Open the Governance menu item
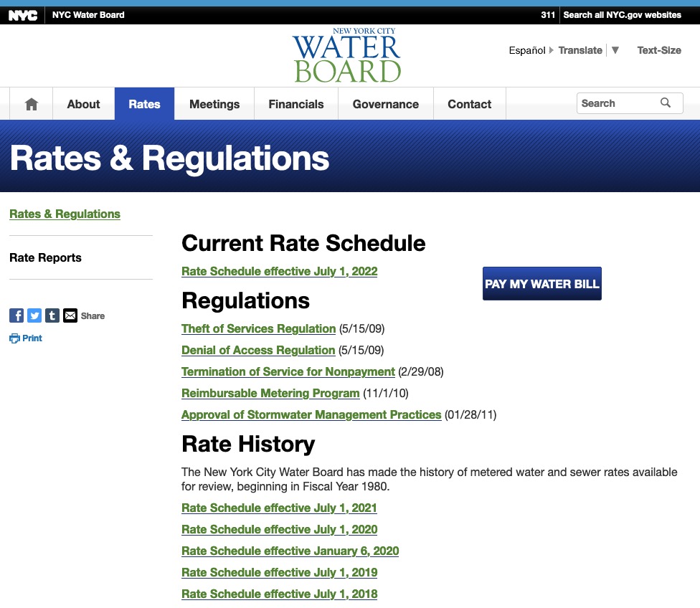The height and width of the screenshot is (608, 700). tap(385, 104)
